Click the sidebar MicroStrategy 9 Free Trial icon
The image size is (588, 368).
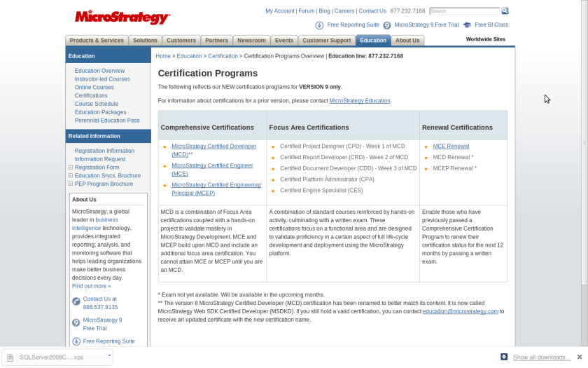pos(76,323)
